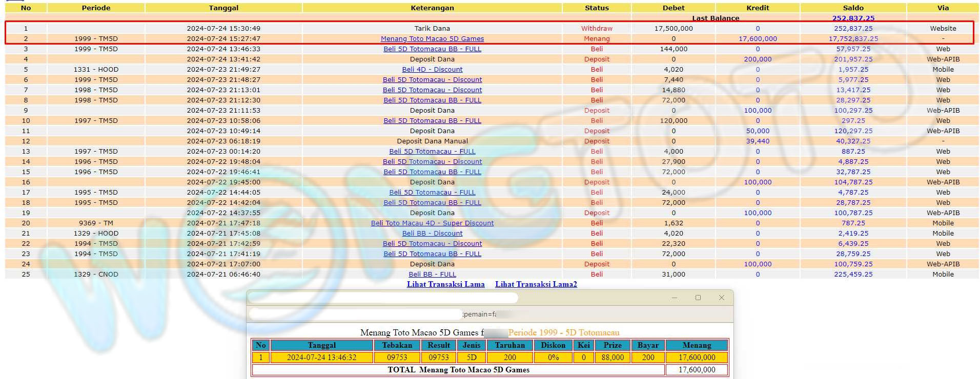Image resolution: width=980 pixels, height=379 pixels.
Task: Open row 6 Beli 5D Totomacau - Discount
Action: coord(432,80)
